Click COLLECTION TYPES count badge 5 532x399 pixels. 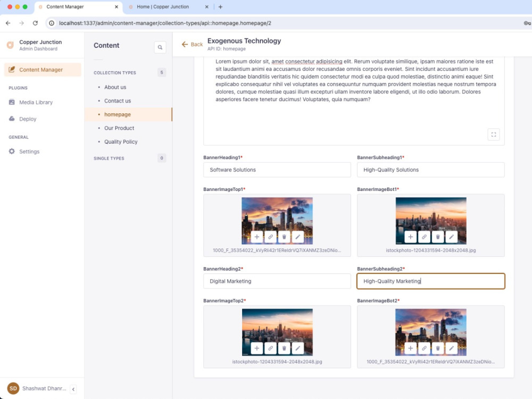coord(162,72)
